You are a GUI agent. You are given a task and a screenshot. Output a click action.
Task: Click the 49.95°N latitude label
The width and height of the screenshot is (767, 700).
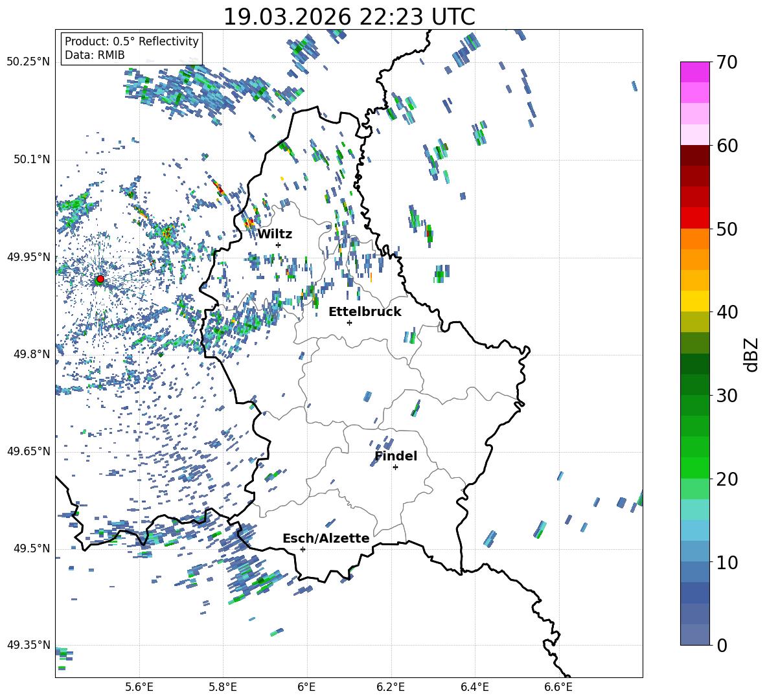coord(29,256)
